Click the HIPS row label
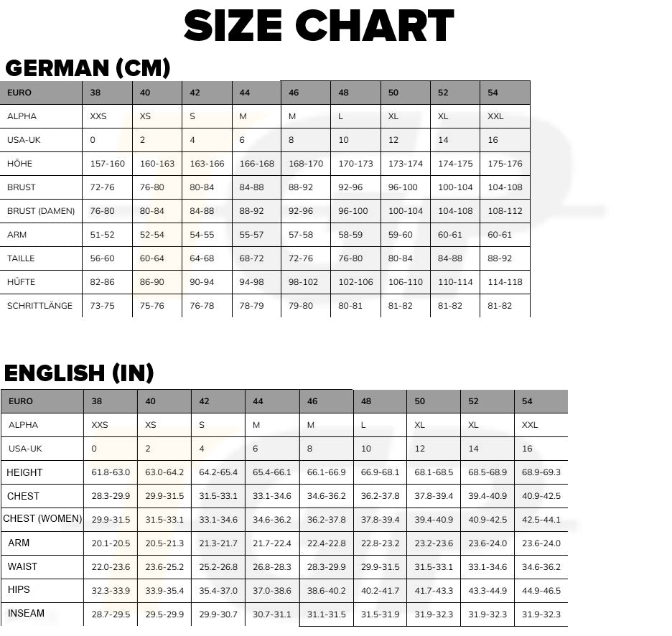The image size is (672, 636). 19,590
